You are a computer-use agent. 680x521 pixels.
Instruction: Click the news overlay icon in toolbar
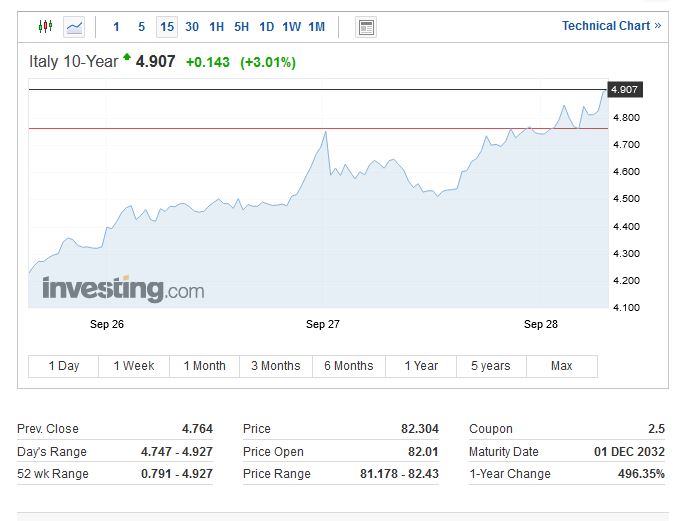[x=366, y=27]
